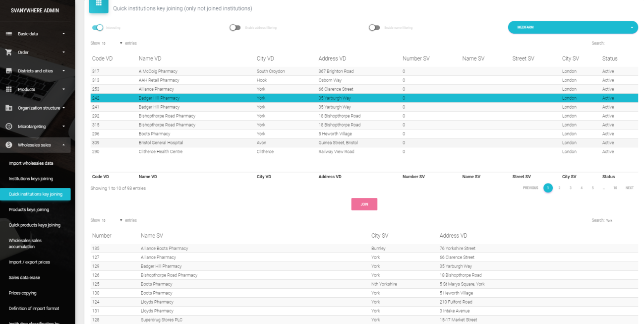The height and width of the screenshot is (324, 644).
Task: Open the MEDIFARM dropdown
Action: (x=573, y=28)
